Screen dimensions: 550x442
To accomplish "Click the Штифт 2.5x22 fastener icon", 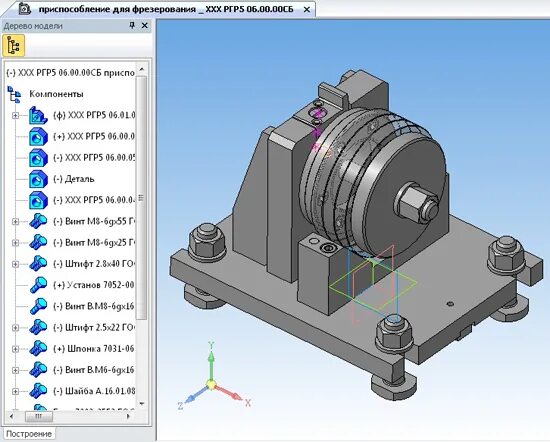I will (x=38, y=328).
